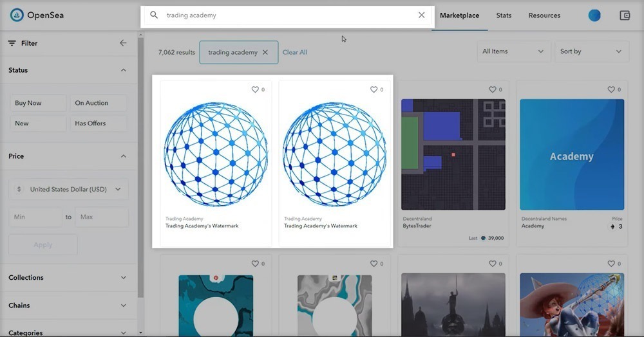Toggle the On Auction status filter
This screenshot has height=337, width=644.
pyautogui.click(x=97, y=103)
